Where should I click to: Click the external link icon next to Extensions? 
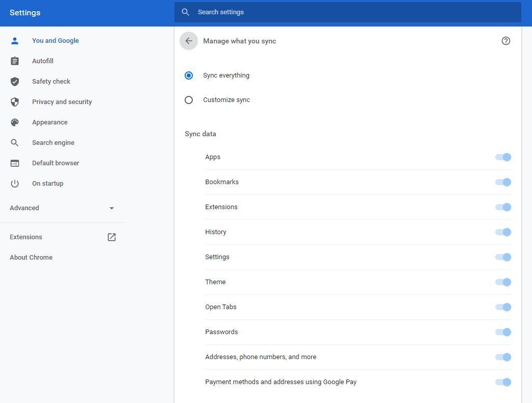112,237
